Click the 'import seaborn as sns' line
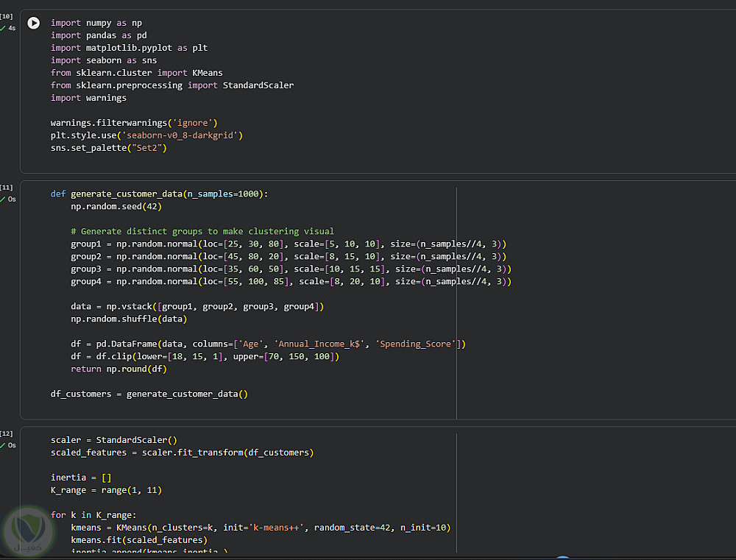This screenshot has width=736, height=560. pos(103,60)
